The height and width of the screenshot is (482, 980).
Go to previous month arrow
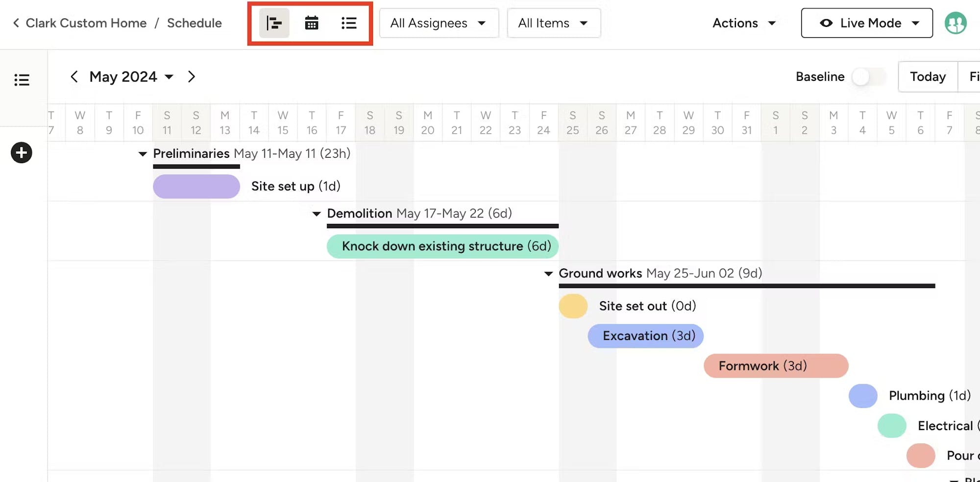tap(74, 77)
